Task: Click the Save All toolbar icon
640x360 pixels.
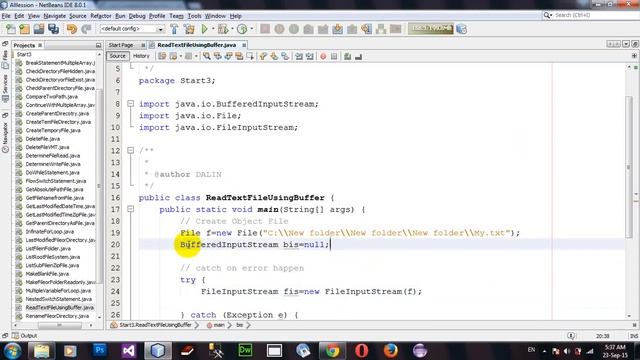Action: (53, 29)
